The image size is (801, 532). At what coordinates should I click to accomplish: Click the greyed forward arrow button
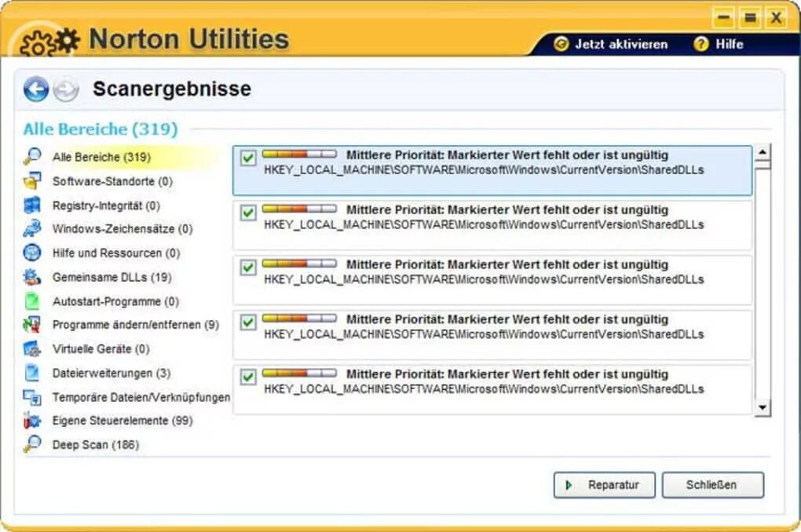coord(67,90)
